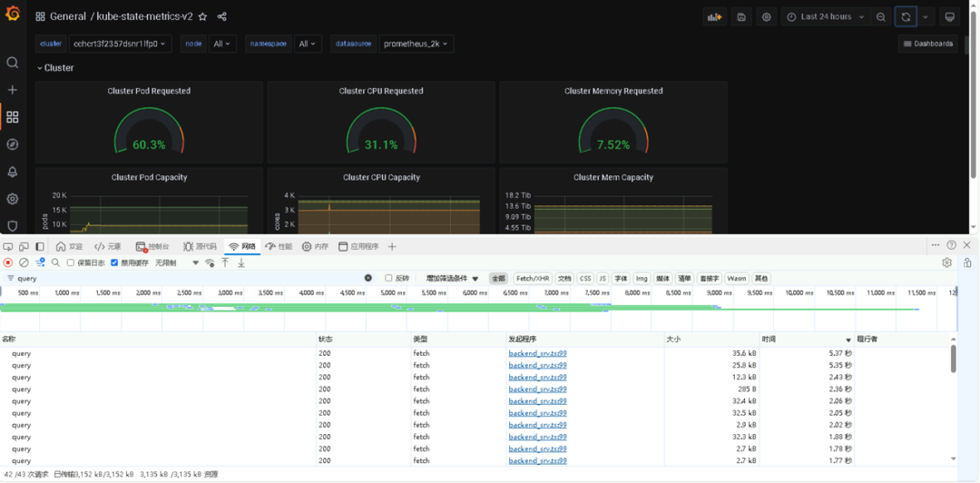
Task: Select the CSS filter type
Action: tap(585, 279)
